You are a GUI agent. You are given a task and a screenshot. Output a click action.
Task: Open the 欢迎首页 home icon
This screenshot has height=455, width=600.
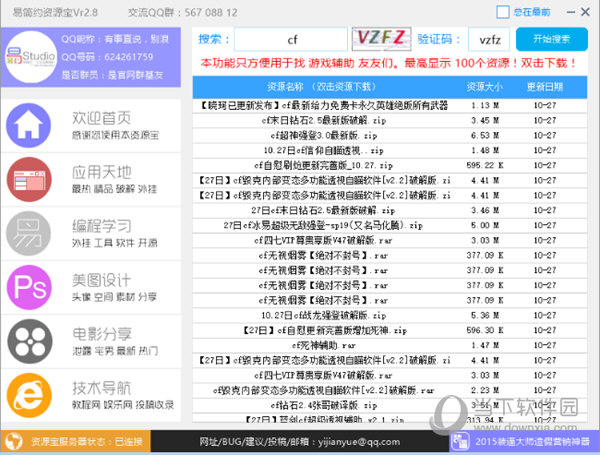29,126
